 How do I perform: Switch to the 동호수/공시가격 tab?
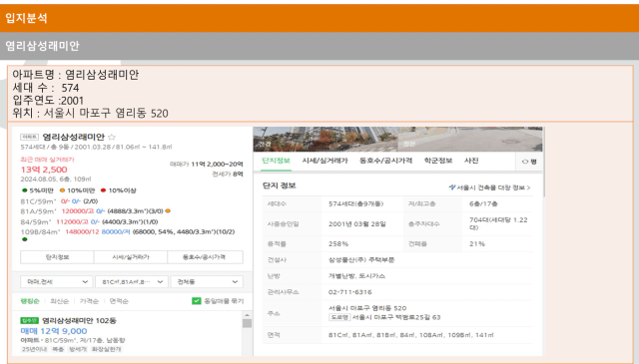385,161
